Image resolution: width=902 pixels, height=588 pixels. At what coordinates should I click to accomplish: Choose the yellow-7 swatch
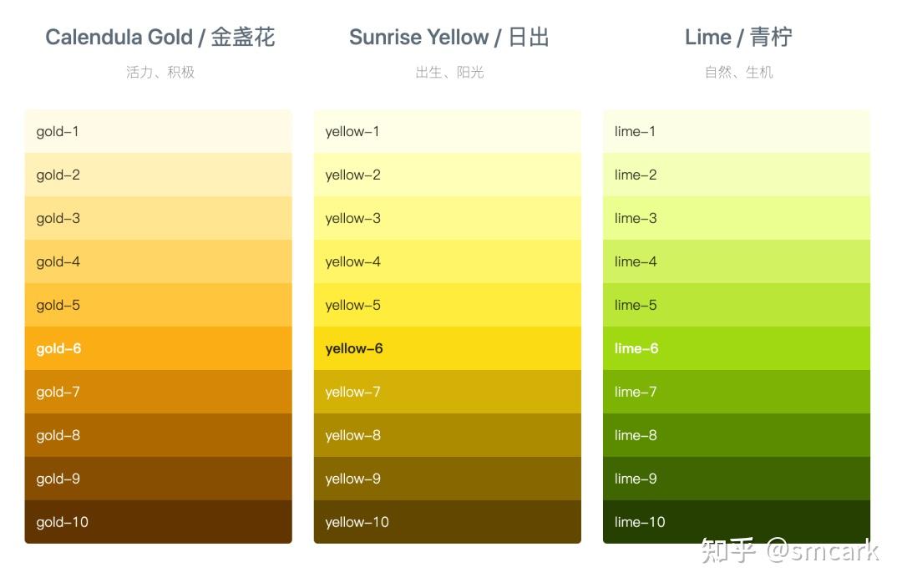click(447, 392)
